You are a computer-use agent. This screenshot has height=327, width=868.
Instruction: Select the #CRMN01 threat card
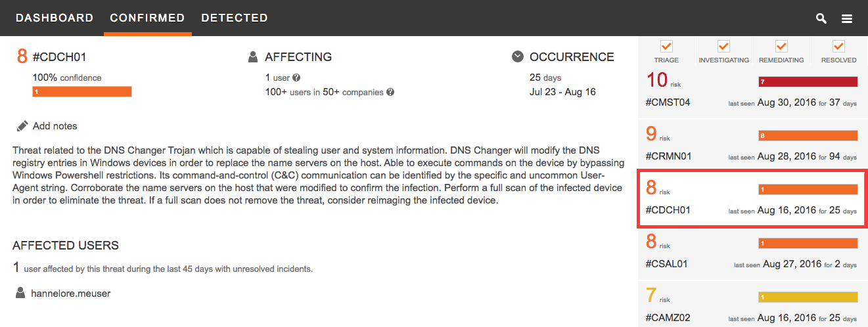point(752,146)
